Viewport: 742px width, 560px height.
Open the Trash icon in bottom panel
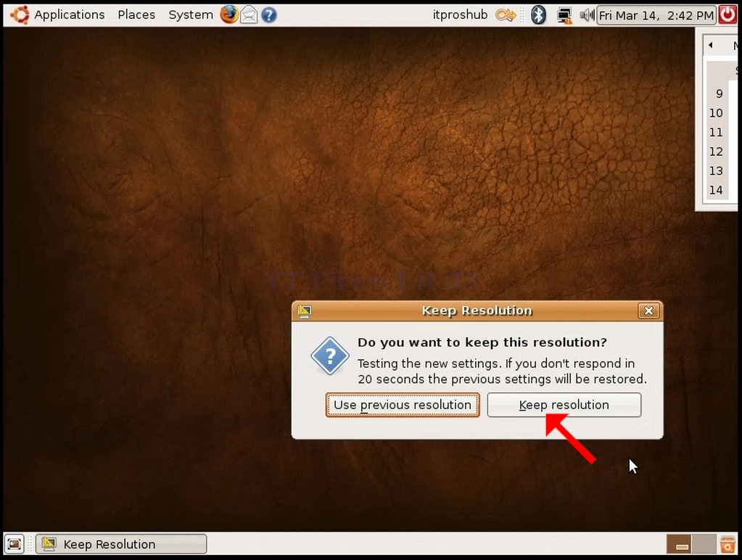(727, 544)
